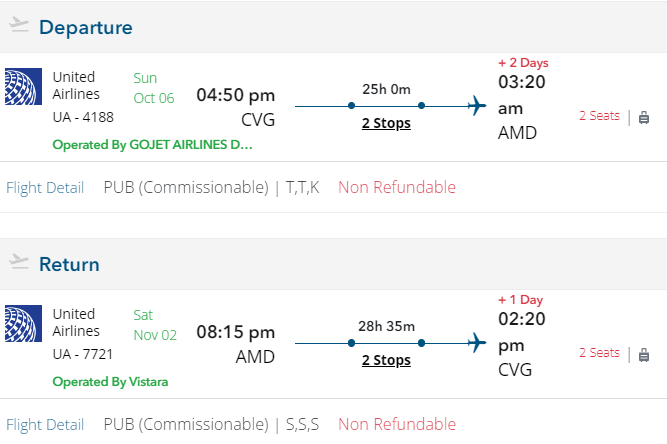
Task: Click Operated By Vistara text
Action: tap(109, 381)
